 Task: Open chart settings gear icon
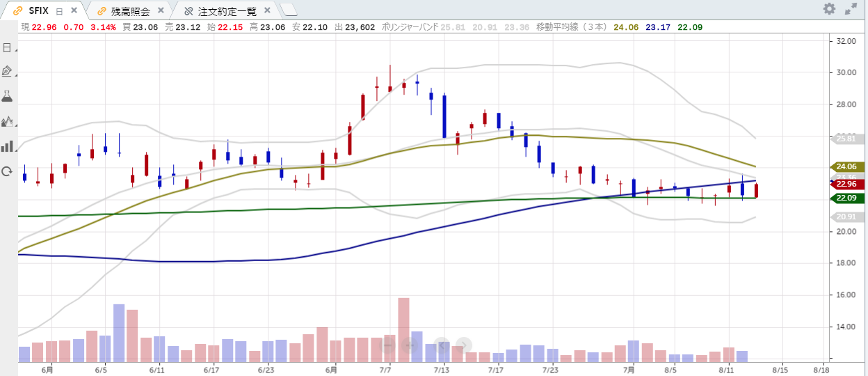pos(829,9)
